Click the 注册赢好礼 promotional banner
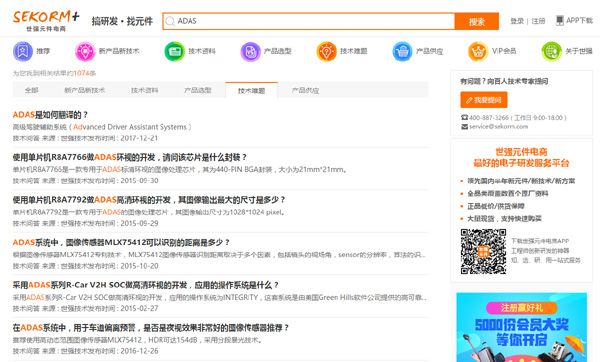Viewport: 600px width, 362px height. pyautogui.click(x=522, y=327)
